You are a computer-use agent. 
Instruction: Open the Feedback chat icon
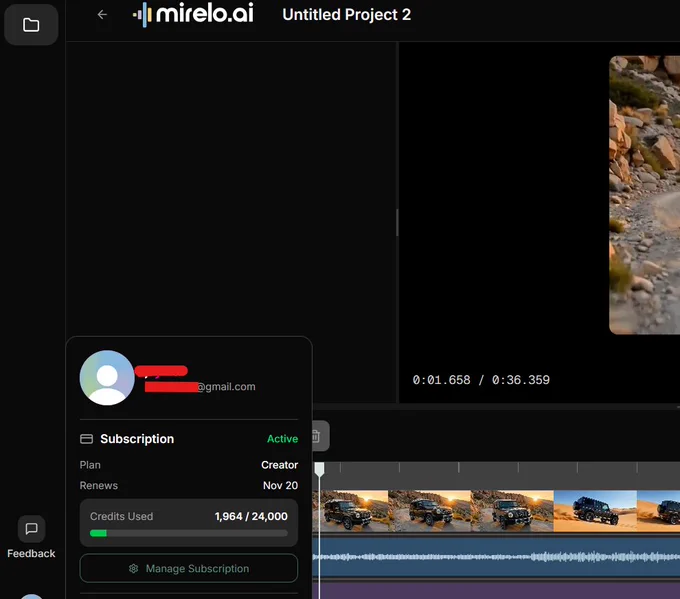click(x=31, y=528)
